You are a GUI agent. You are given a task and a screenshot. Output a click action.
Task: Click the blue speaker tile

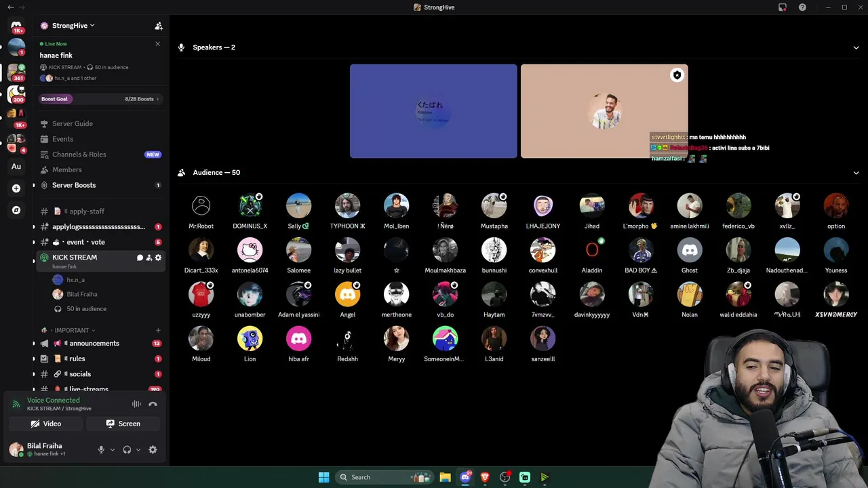pyautogui.click(x=433, y=111)
